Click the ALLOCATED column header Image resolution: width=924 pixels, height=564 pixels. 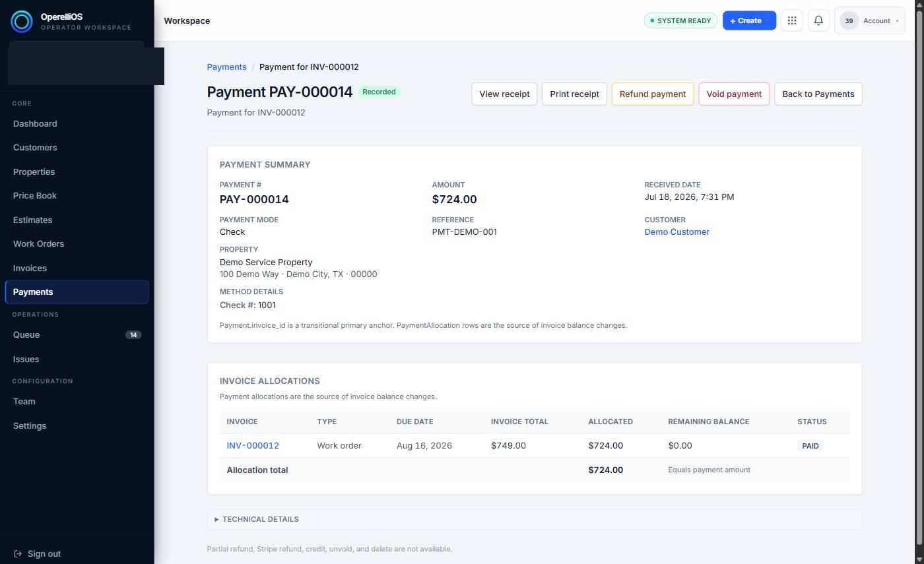click(610, 422)
